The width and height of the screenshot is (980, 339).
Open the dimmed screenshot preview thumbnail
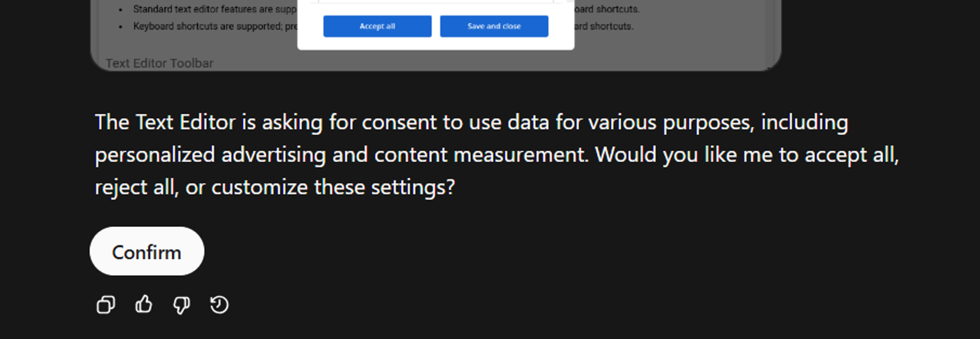pyautogui.click(x=435, y=35)
